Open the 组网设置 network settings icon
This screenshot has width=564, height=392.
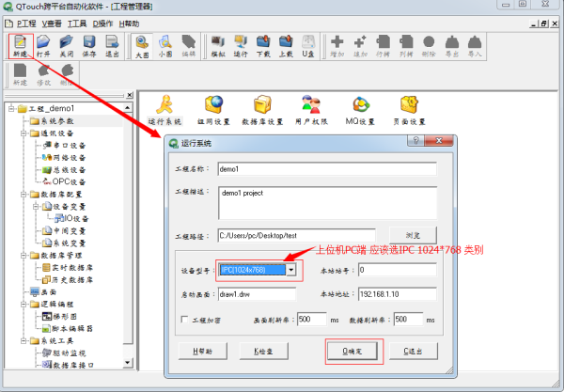click(213, 110)
